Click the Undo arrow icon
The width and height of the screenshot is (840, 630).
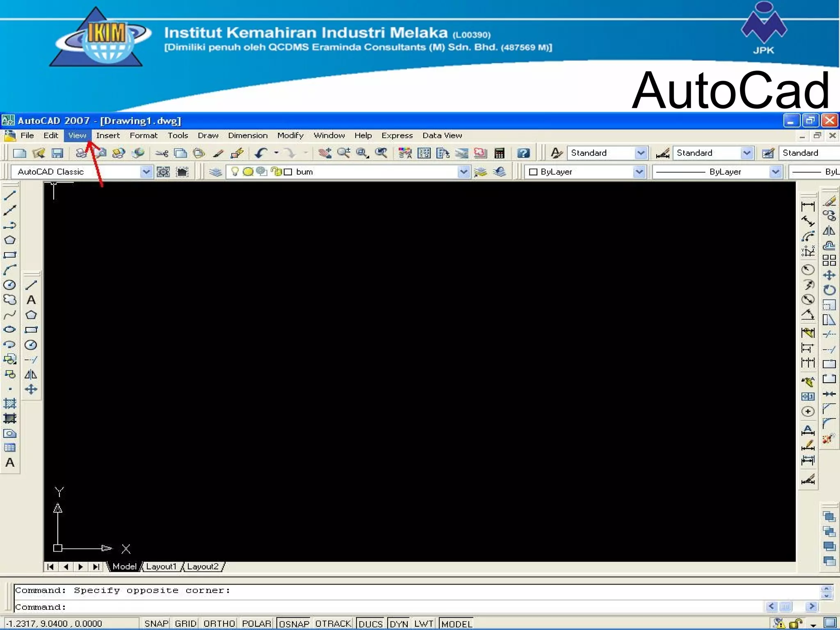(261, 153)
